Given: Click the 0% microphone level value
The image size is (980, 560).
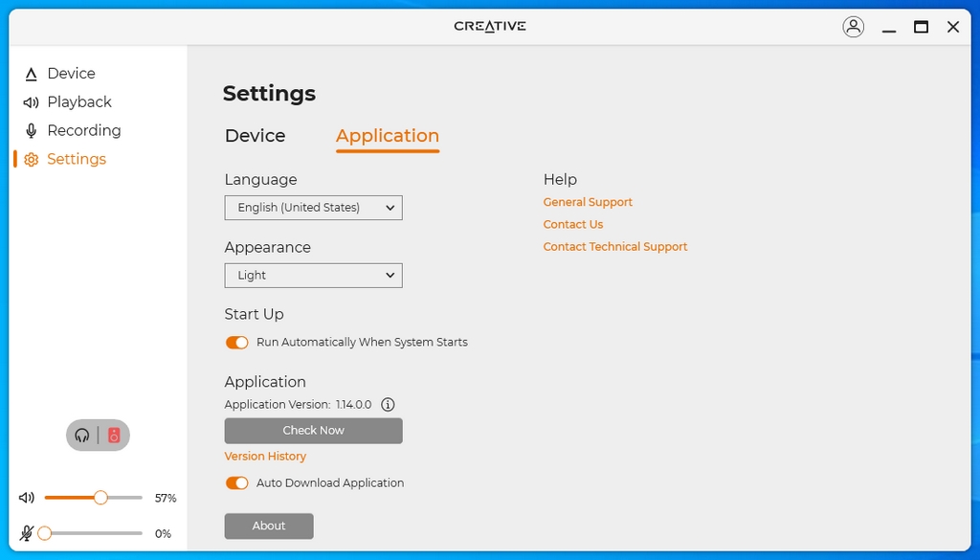Looking at the screenshot, I should coord(163,534).
